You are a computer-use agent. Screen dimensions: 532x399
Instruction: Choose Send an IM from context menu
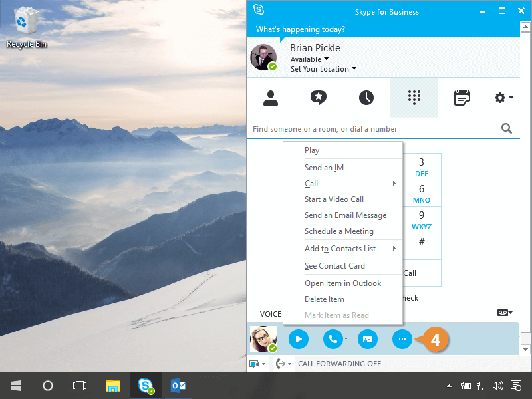[324, 168]
